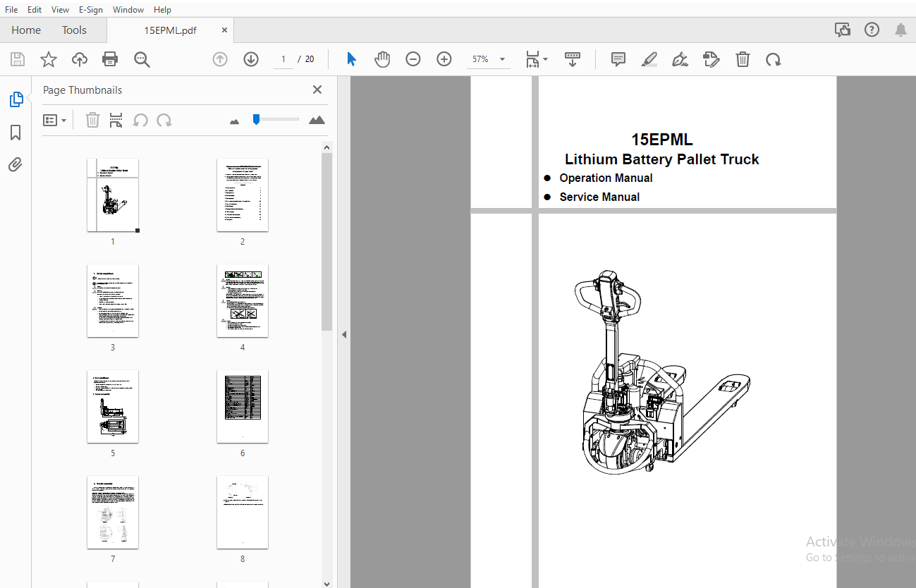Enlarge thumbnails with large mountain icon
The image size is (916, 588).
[317, 120]
